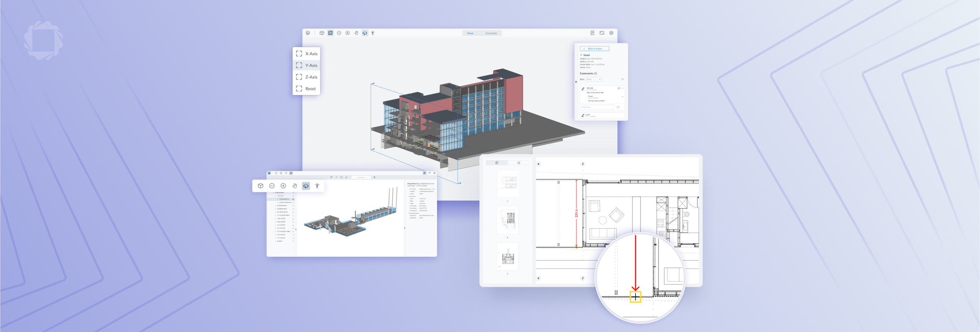Click the Add Reply input field
980x332 pixels.
point(598,107)
